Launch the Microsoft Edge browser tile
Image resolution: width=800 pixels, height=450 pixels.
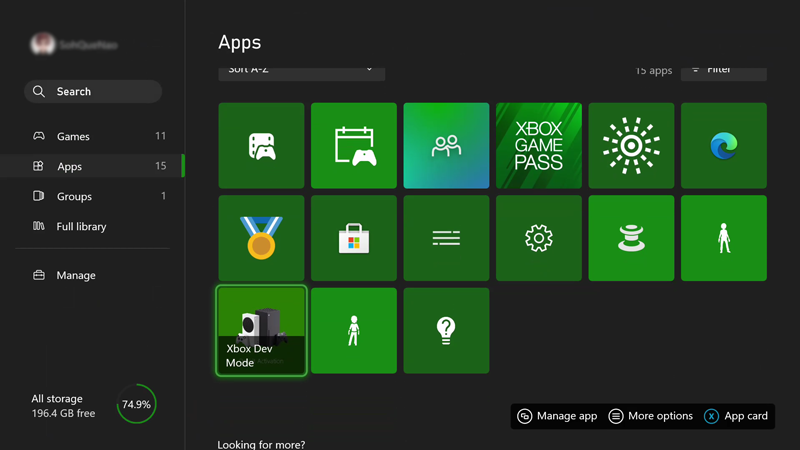click(x=723, y=145)
